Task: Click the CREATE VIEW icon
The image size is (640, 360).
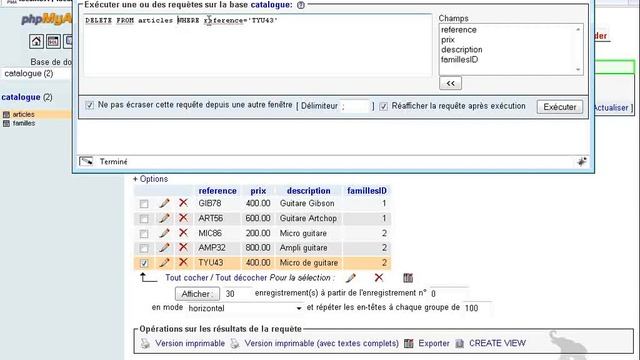Action: [460, 343]
